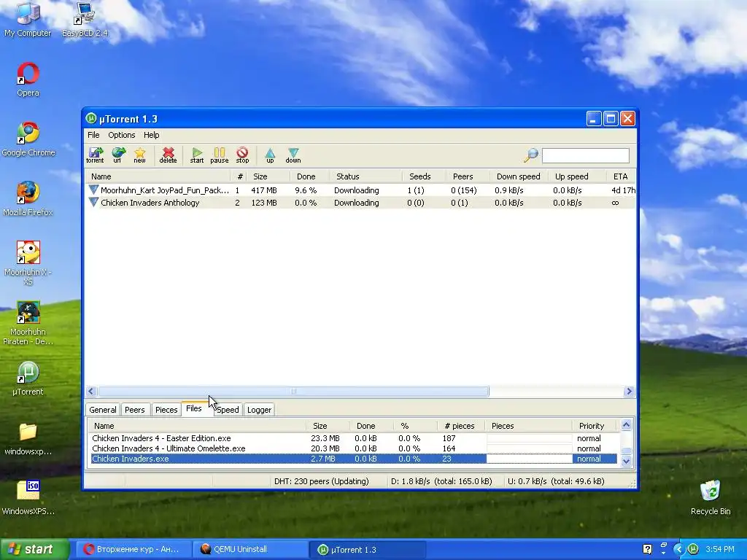Sort torrents by Seeds column header
Screen dimensions: 747x560
424,176
